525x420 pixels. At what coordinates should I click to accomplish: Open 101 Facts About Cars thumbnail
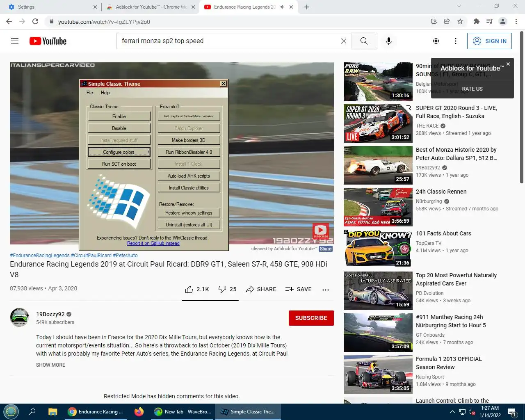[x=378, y=249]
